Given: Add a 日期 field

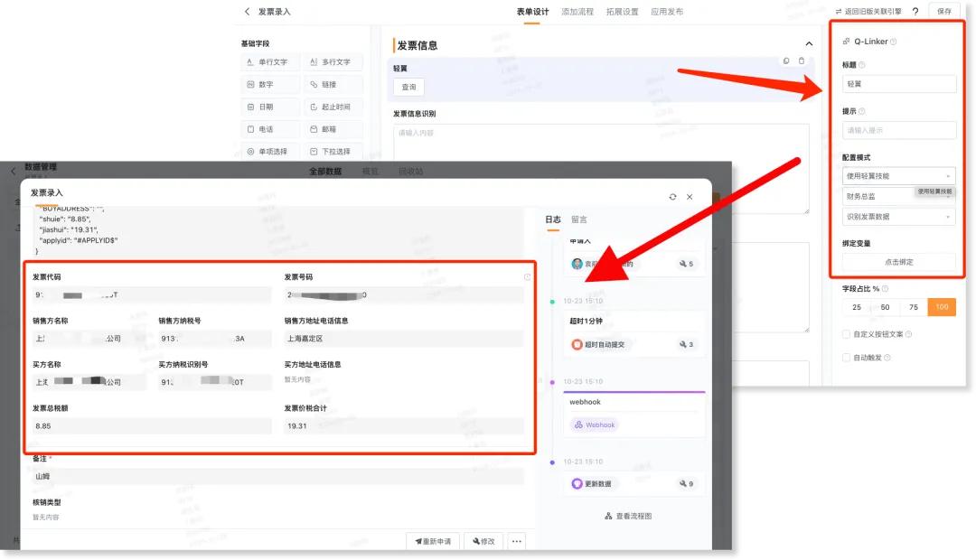Looking at the screenshot, I should point(270,107).
